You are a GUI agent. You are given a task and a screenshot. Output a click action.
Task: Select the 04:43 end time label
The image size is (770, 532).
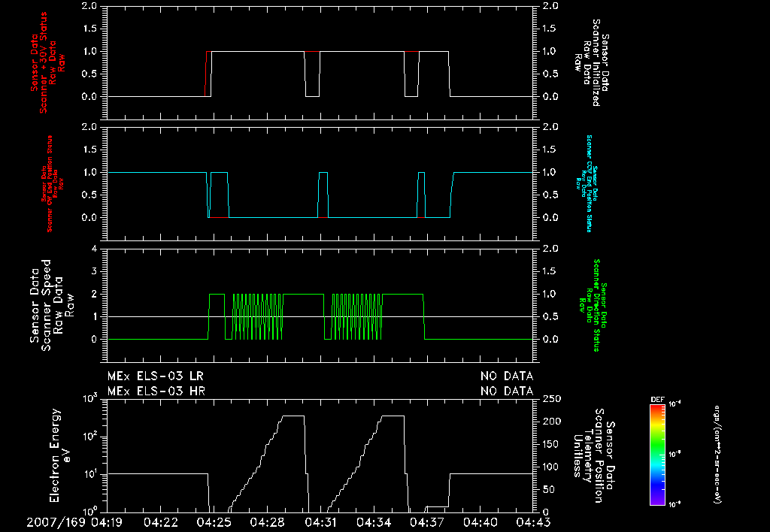coord(533,522)
